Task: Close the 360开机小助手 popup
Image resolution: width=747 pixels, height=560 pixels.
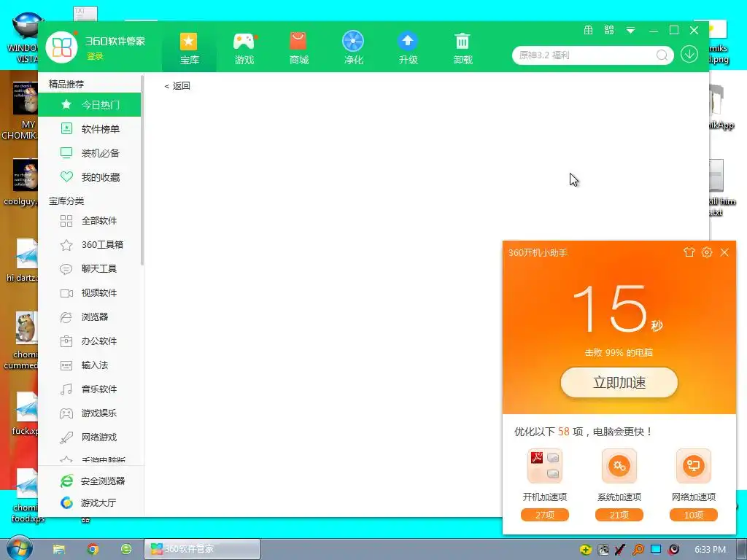Action: pos(724,252)
